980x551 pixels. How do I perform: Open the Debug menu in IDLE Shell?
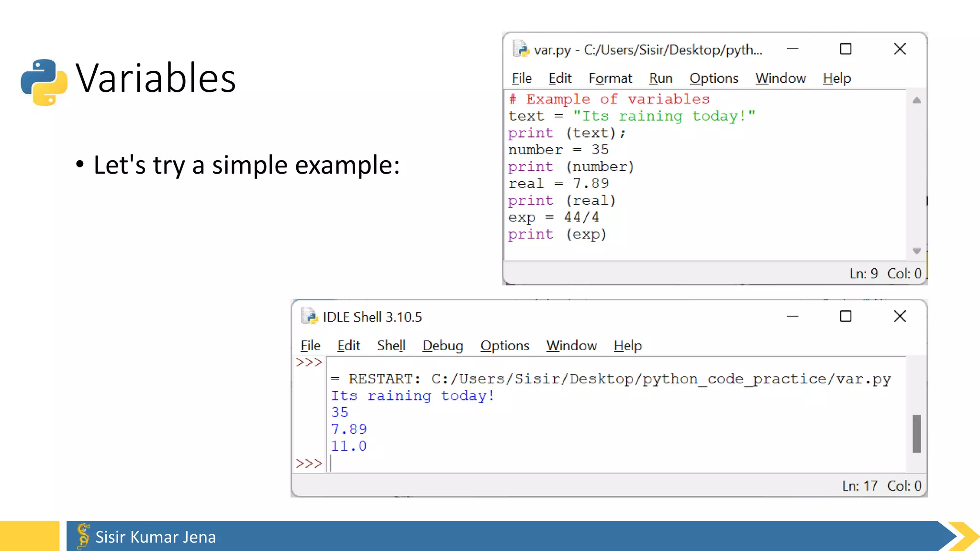click(443, 346)
